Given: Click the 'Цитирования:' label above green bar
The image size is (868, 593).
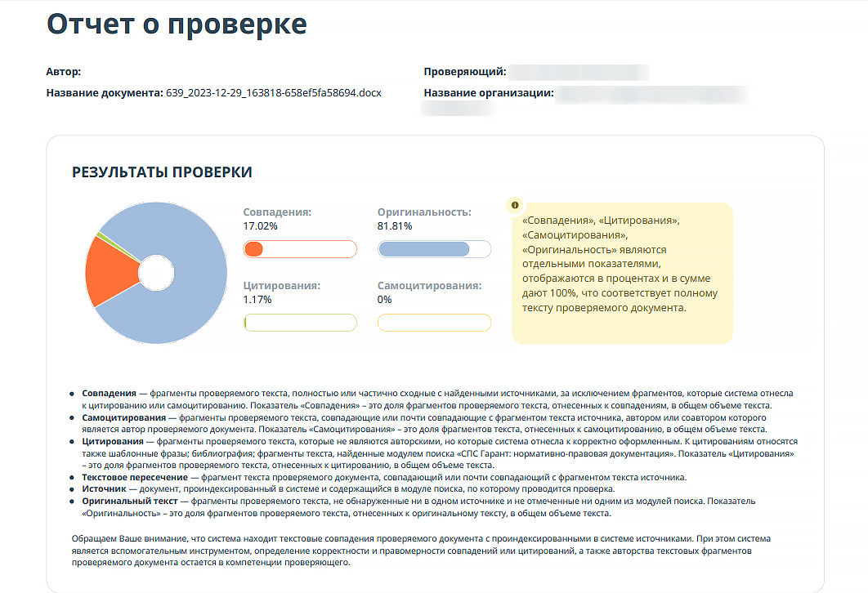Looking at the screenshot, I should point(282,286).
